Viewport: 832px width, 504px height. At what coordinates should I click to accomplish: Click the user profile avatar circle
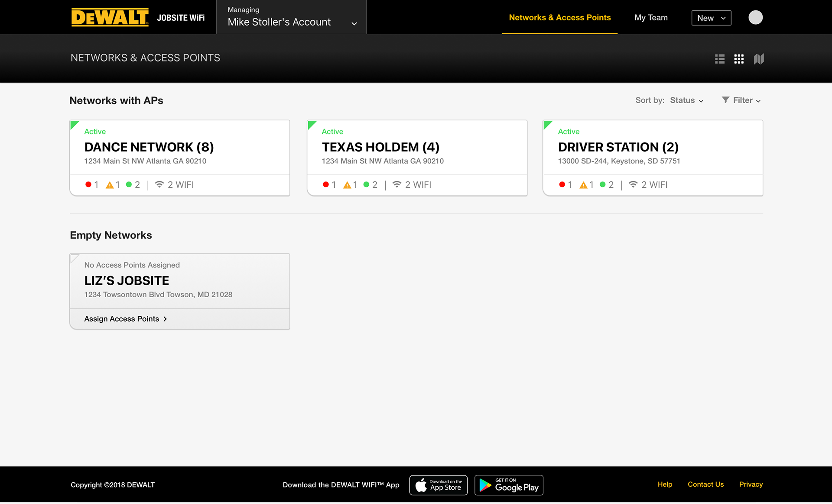click(755, 18)
